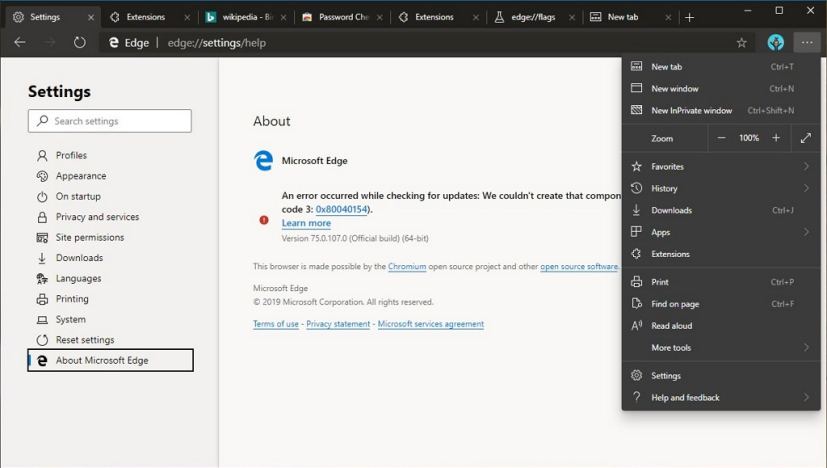
Task: Click the Downloads arrow icon in sidebar
Action: (42, 258)
